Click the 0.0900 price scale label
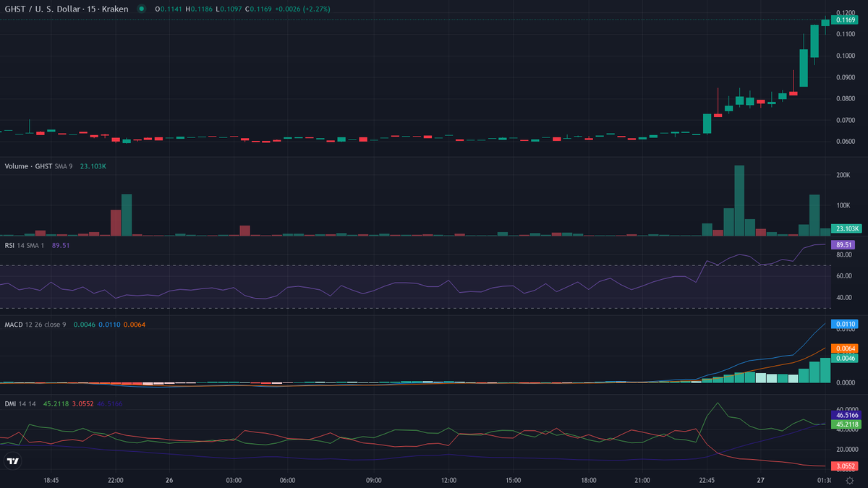Image resolution: width=868 pixels, height=488 pixels. point(846,77)
